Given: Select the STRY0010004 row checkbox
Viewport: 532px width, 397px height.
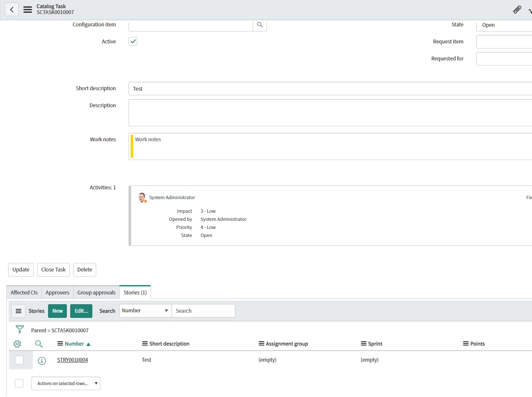Looking at the screenshot, I should (x=19, y=360).
